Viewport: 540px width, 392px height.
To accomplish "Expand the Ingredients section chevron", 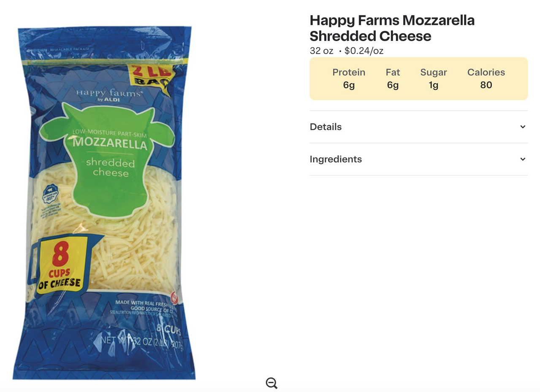I will click(523, 159).
